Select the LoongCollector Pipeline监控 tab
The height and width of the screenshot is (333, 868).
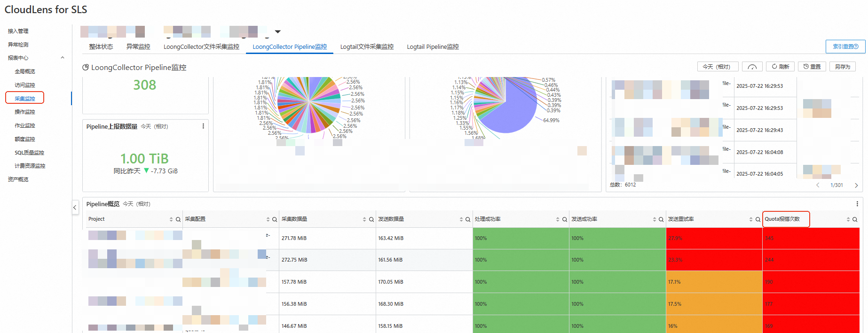click(x=290, y=47)
